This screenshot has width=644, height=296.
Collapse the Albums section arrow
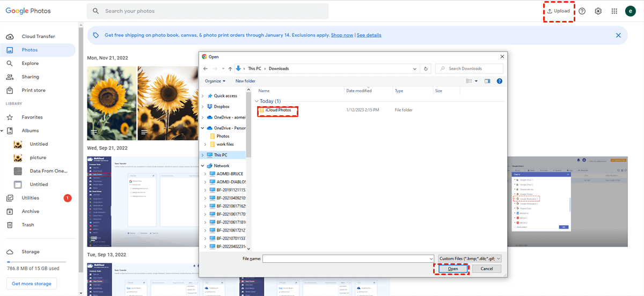point(2,131)
